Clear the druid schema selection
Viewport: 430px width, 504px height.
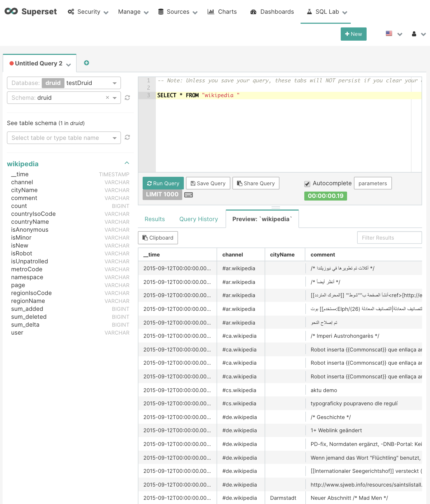(x=107, y=97)
